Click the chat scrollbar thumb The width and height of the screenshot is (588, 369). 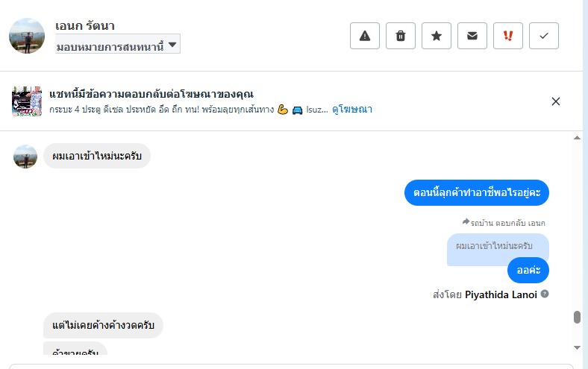coord(576,317)
